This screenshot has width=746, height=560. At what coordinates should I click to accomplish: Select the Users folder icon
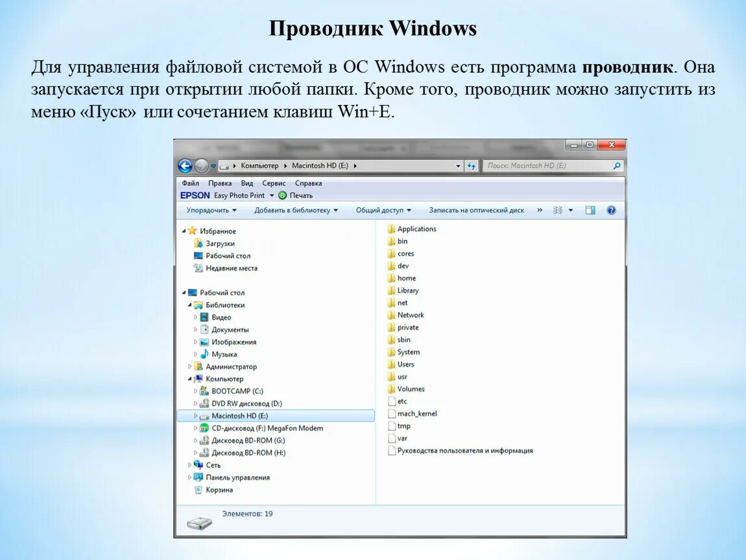(391, 364)
